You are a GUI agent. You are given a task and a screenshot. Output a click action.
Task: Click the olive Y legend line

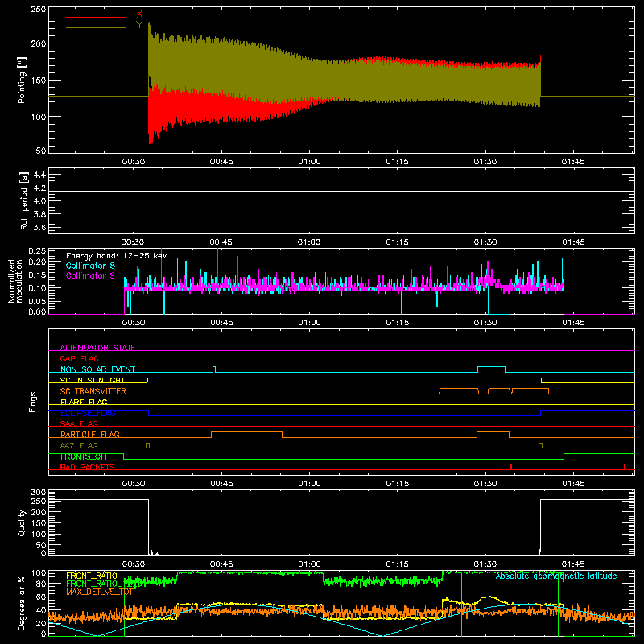click(96, 27)
